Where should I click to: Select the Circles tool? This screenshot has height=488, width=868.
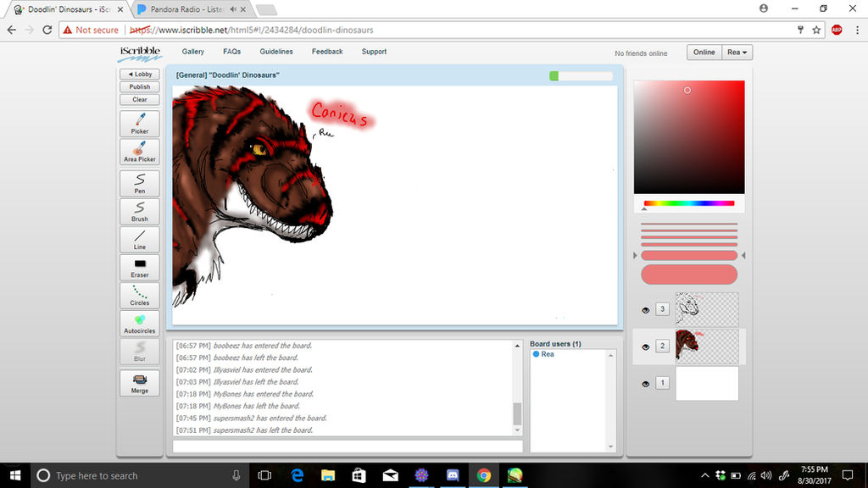tap(140, 296)
